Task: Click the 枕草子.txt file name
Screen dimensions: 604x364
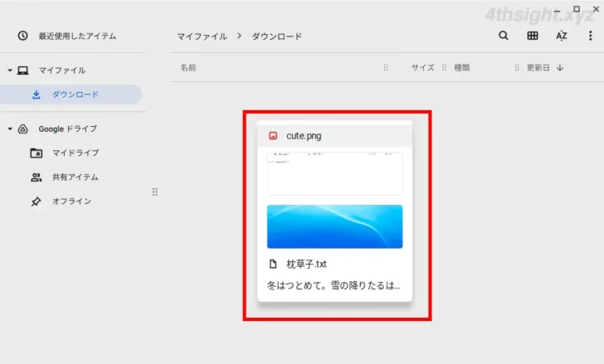Action: tap(306, 264)
